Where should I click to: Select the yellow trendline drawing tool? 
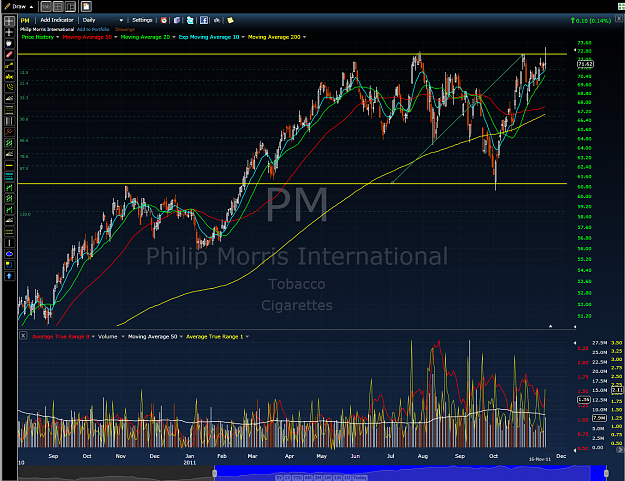[x=9, y=65]
